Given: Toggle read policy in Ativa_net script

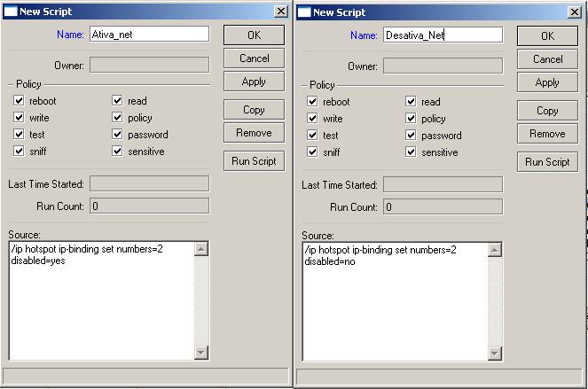Looking at the screenshot, I should point(117,101).
